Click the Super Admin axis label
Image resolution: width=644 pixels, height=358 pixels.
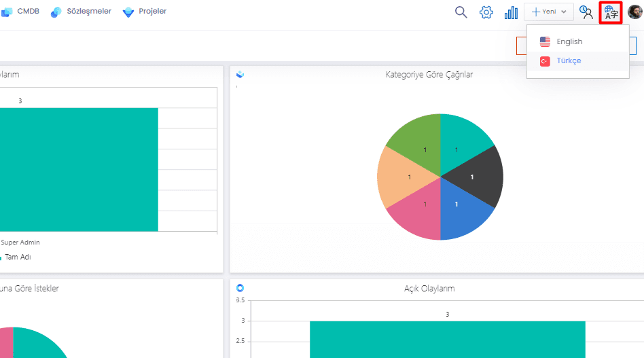20,243
